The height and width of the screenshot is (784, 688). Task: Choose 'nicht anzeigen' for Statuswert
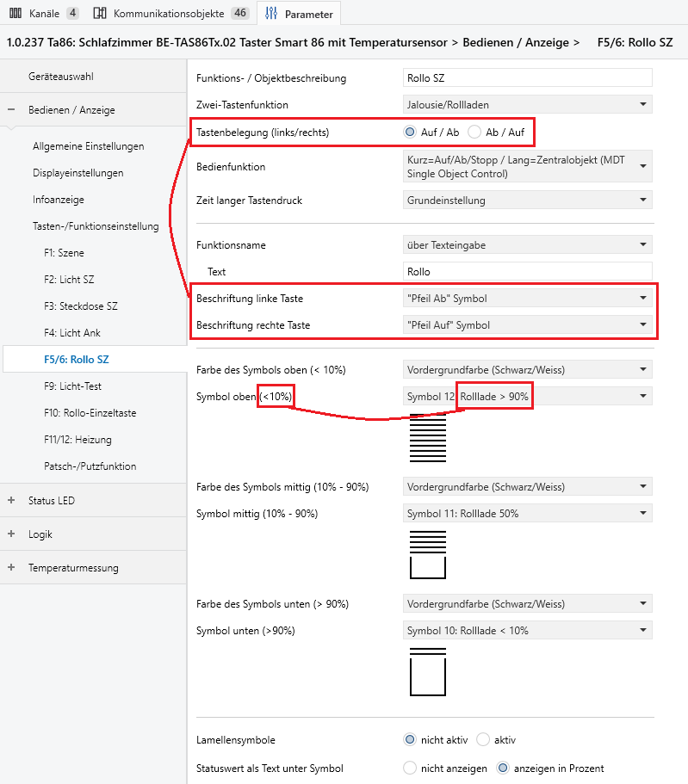pyautogui.click(x=410, y=768)
